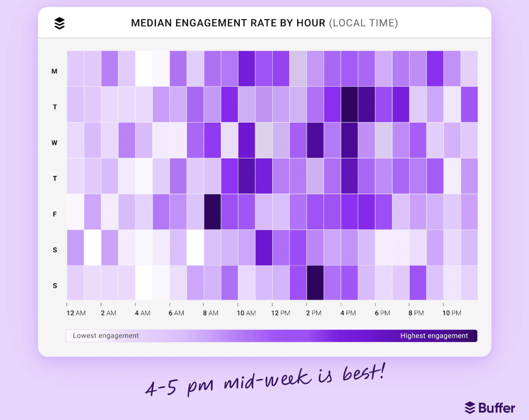This screenshot has width=529, height=420.
Task: Expand the 12 AM axis tick label
Action: point(76,313)
